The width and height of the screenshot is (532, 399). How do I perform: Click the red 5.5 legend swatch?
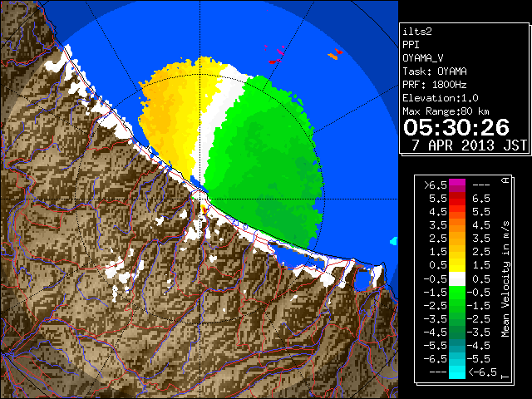point(457,199)
